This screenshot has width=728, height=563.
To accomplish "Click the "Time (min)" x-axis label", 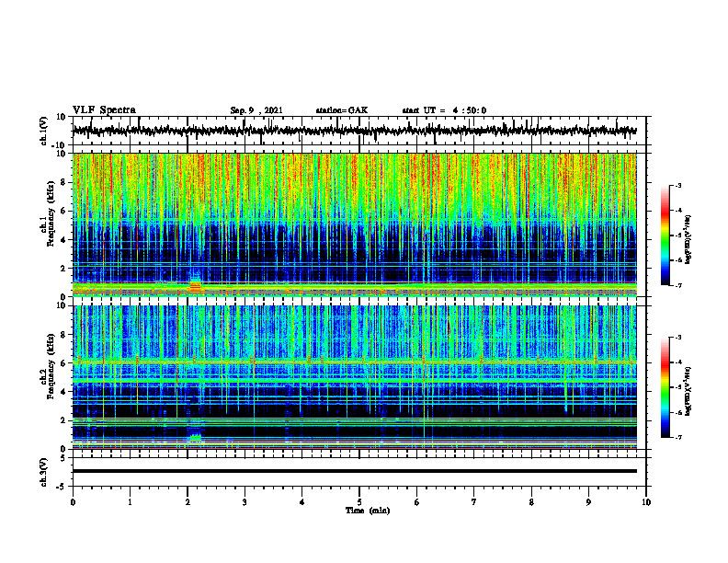I will pyautogui.click(x=368, y=511).
